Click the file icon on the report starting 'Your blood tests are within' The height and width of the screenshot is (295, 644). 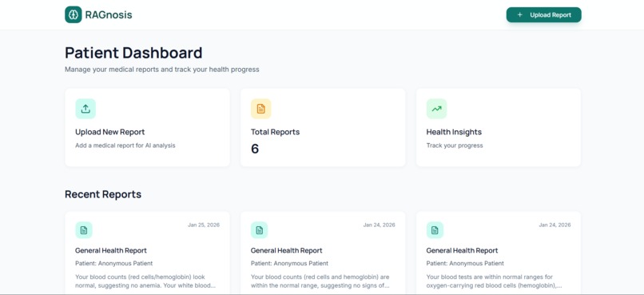[x=435, y=230]
